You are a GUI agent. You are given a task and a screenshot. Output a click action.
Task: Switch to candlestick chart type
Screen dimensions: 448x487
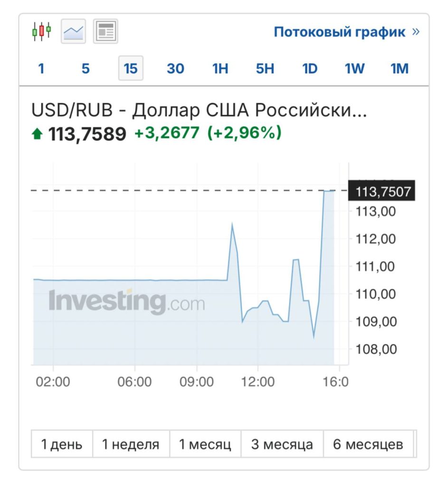pos(41,32)
